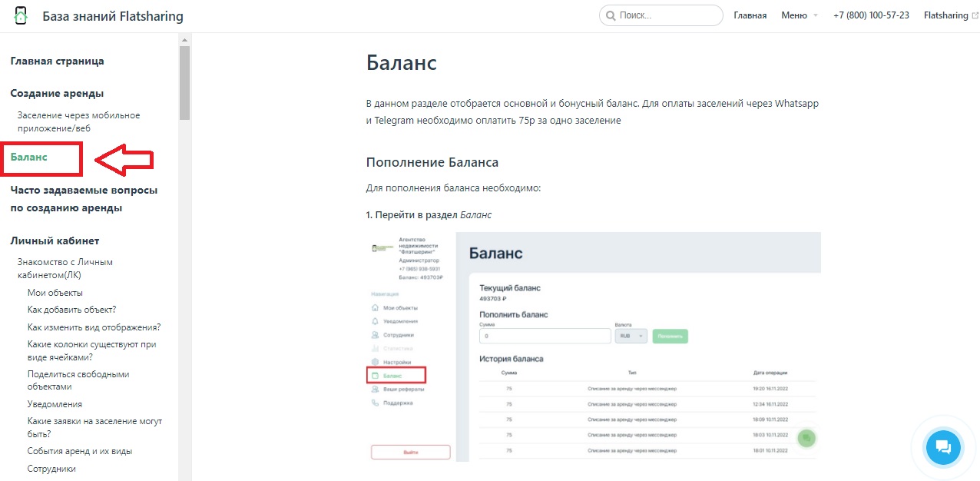The width and height of the screenshot is (980, 481).
Task: Expand the Меню dropdown arrow
Action: tap(815, 15)
